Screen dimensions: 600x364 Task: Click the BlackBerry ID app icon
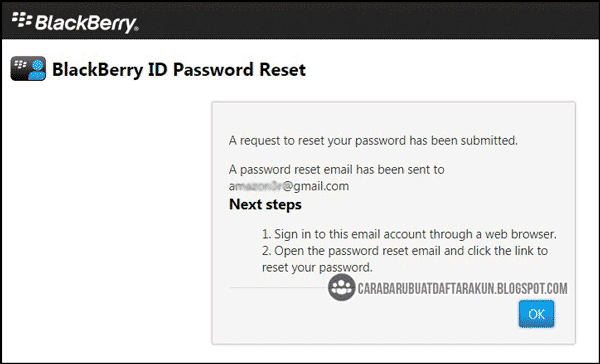coord(28,69)
